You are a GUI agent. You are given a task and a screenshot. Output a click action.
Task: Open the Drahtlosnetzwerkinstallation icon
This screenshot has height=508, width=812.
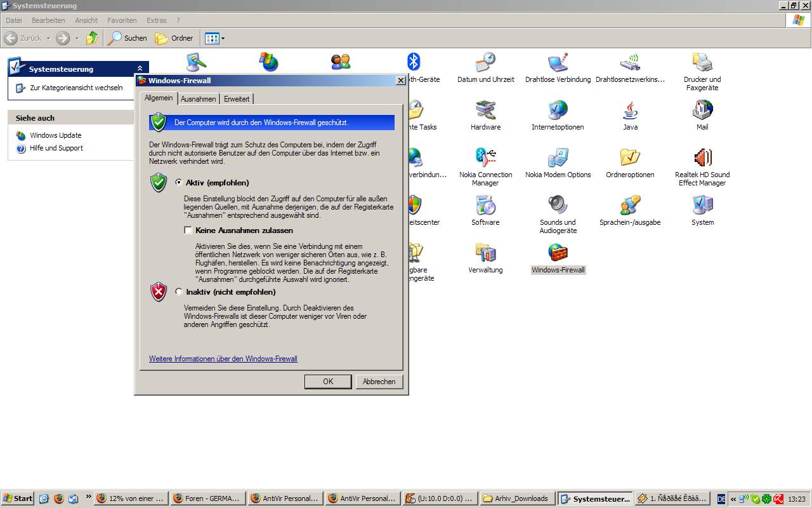[630, 68]
